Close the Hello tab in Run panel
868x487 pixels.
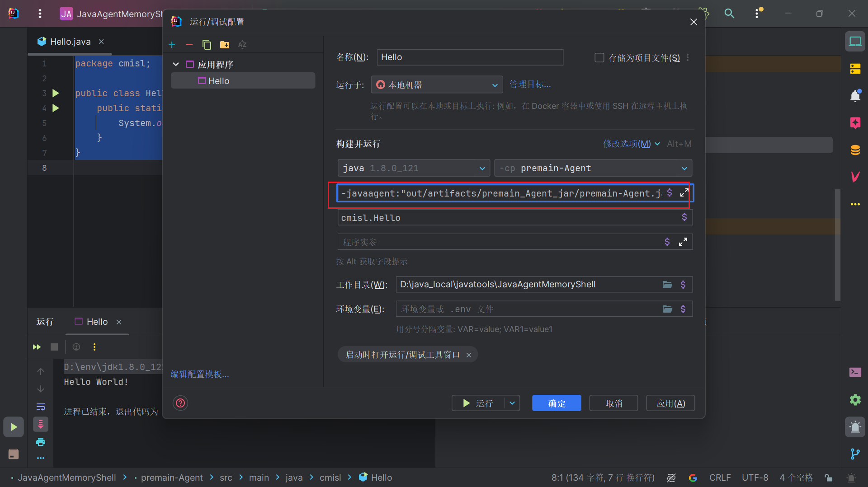coord(119,322)
